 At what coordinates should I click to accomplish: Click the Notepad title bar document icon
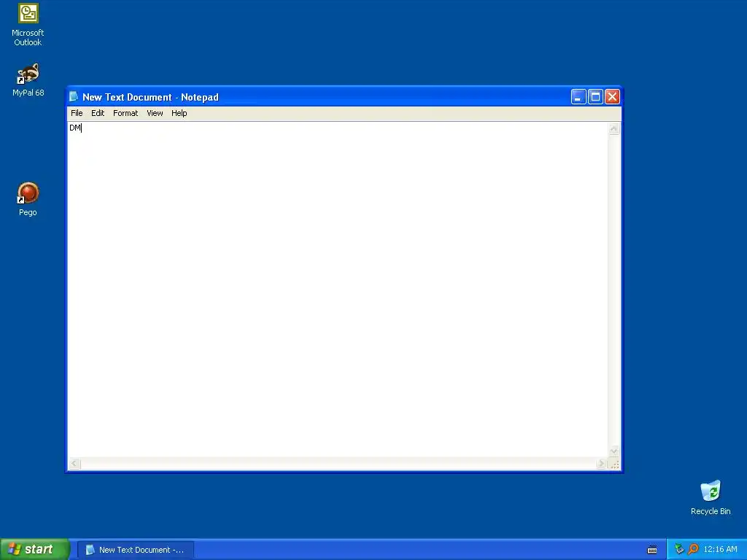click(x=74, y=97)
